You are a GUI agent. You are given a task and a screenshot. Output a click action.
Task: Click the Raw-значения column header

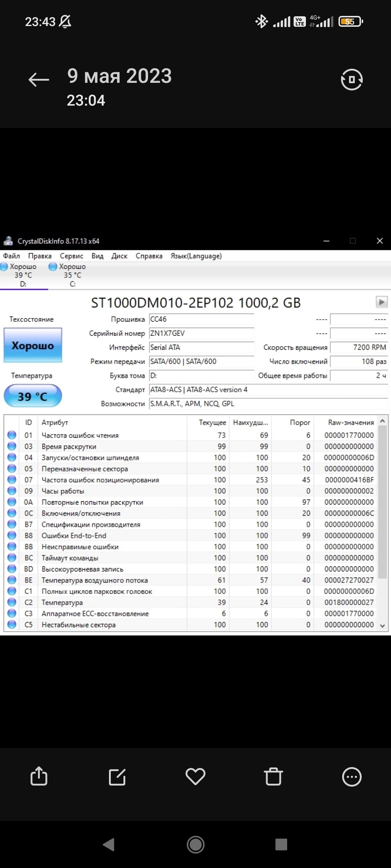(346, 422)
